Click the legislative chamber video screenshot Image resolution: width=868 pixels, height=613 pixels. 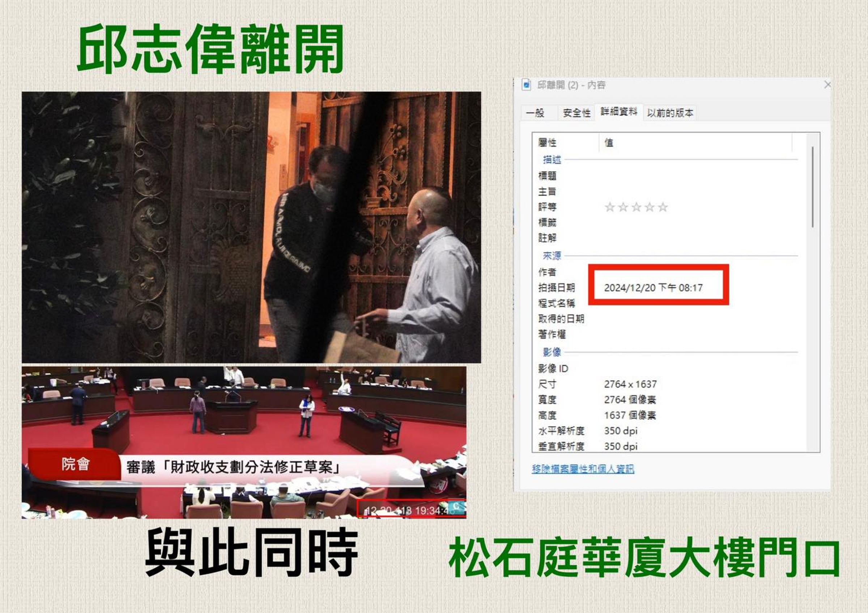[x=244, y=442]
